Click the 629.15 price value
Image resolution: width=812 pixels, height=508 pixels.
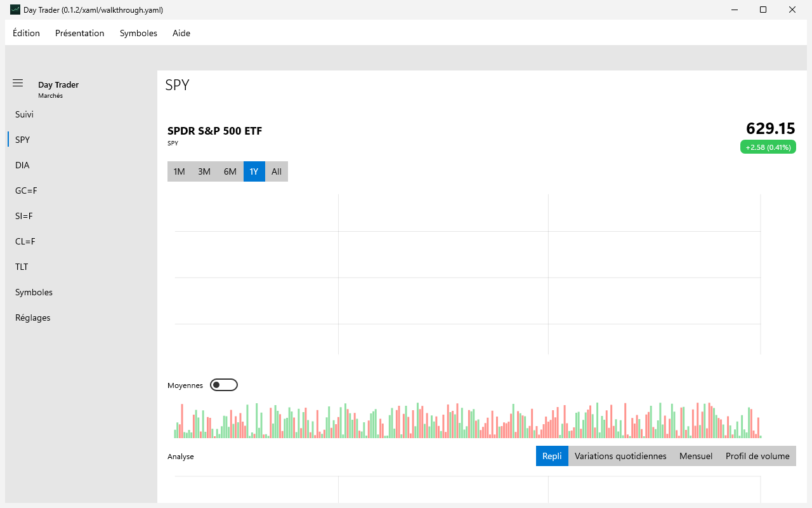pos(771,128)
